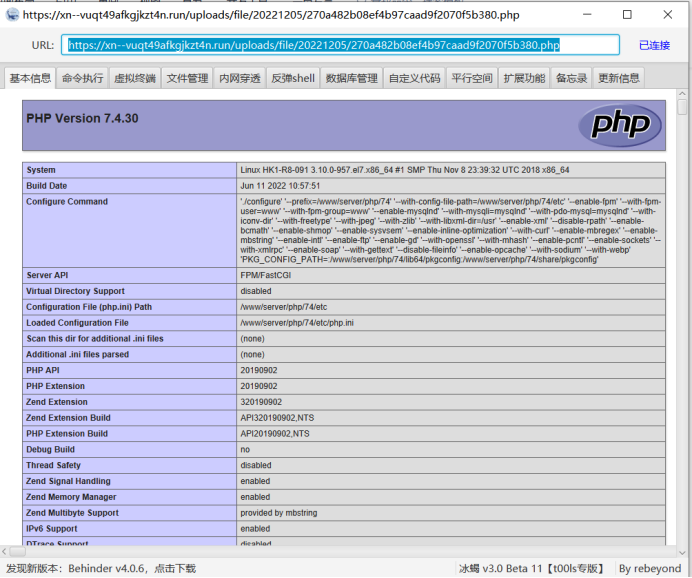Select the IPv6 Support label
The height and width of the screenshot is (578, 692).
[x=52, y=529]
